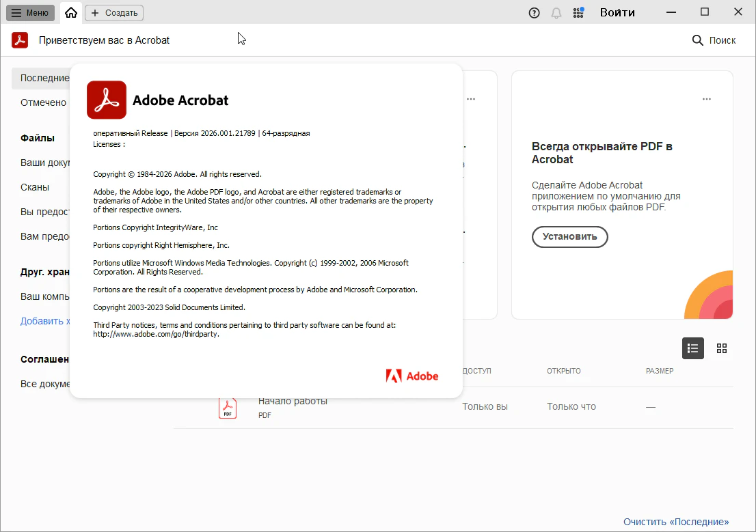Viewport: 756px width, 532px height.
Task: Click Всегда открывайте PDF в Acrobat heading
Action: [x=602, y=153]
